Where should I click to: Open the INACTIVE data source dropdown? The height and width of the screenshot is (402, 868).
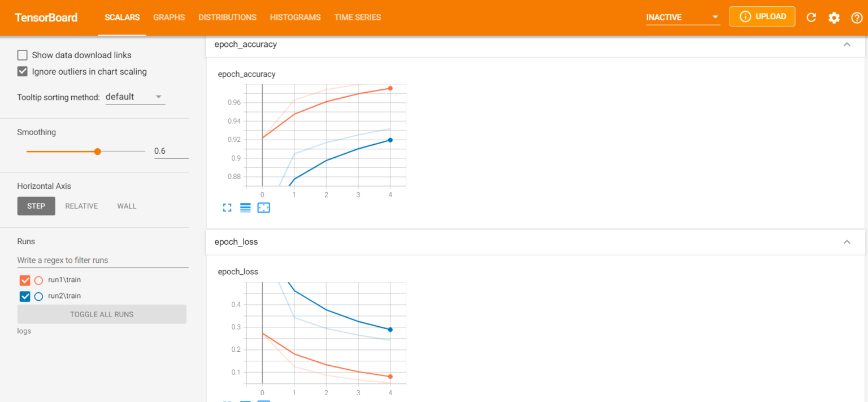pyautogui.click(x=682, y=17)
